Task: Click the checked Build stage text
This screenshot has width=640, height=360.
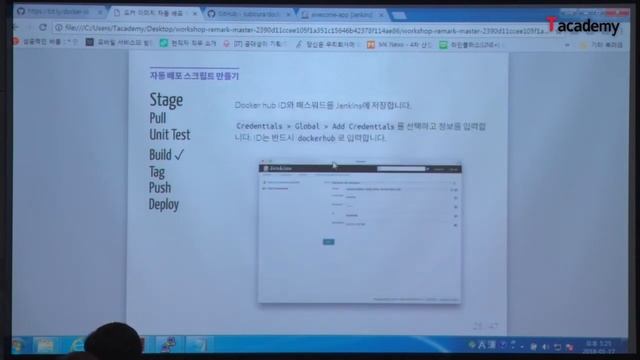Action: (167, 155)
